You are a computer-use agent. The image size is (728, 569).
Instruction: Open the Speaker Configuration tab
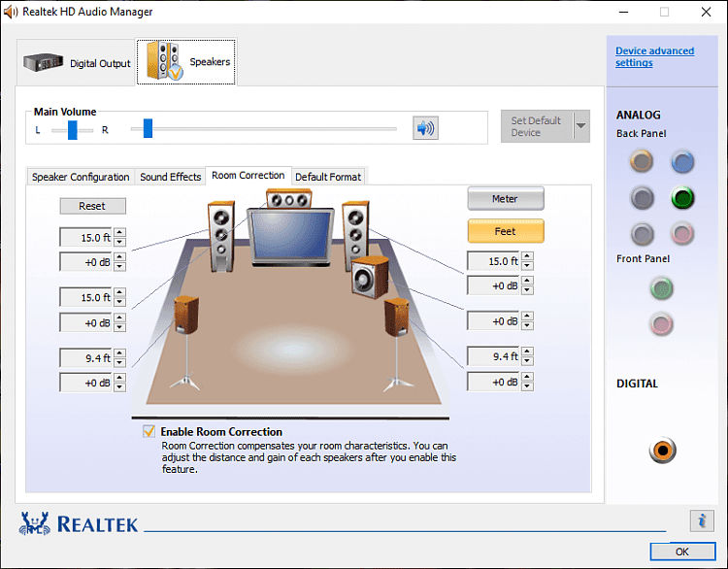pos(81,177)
